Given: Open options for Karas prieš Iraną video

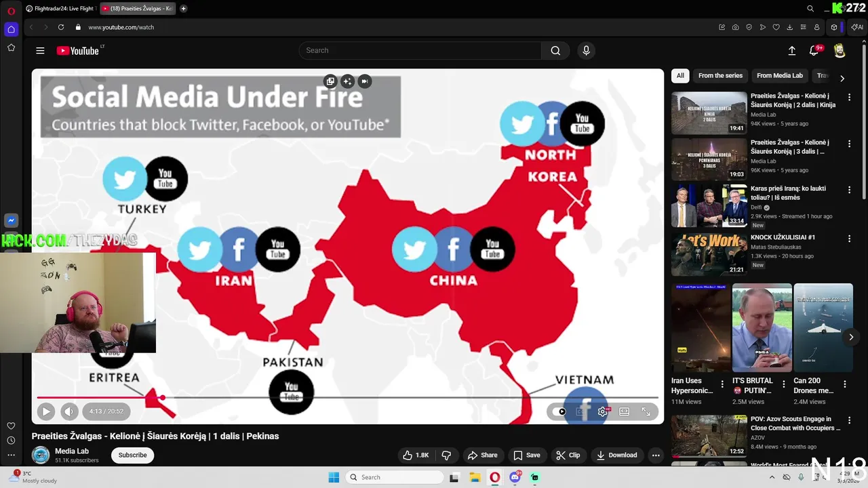Looking at the screenshot, I should pyautogui.click(x=849, y=190).
